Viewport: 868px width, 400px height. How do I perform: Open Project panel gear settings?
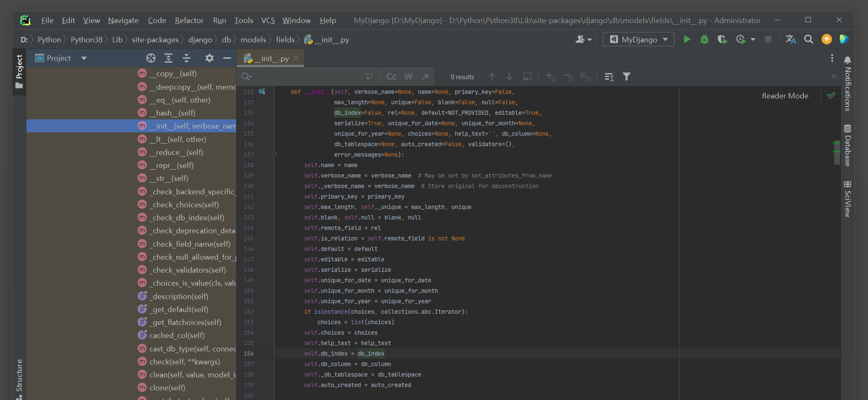coord(209,58)
